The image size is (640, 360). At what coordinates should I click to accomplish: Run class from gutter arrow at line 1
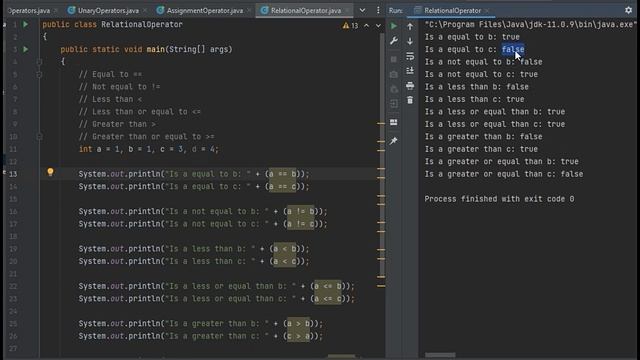click(25, 24)
